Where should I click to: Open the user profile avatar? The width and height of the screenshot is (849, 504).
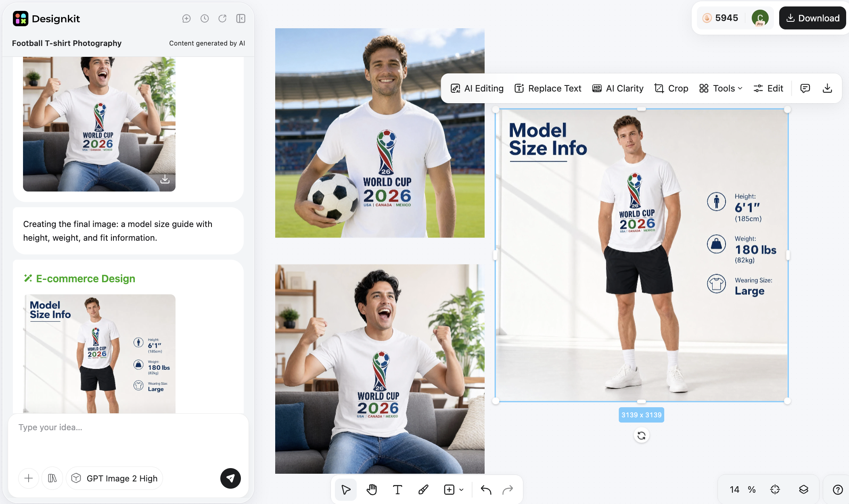[760, 18]
